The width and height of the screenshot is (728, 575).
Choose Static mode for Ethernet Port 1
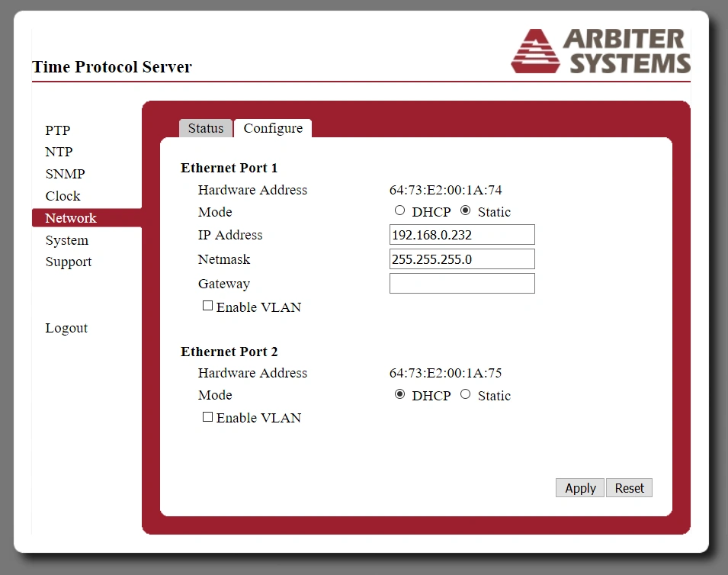465,211
